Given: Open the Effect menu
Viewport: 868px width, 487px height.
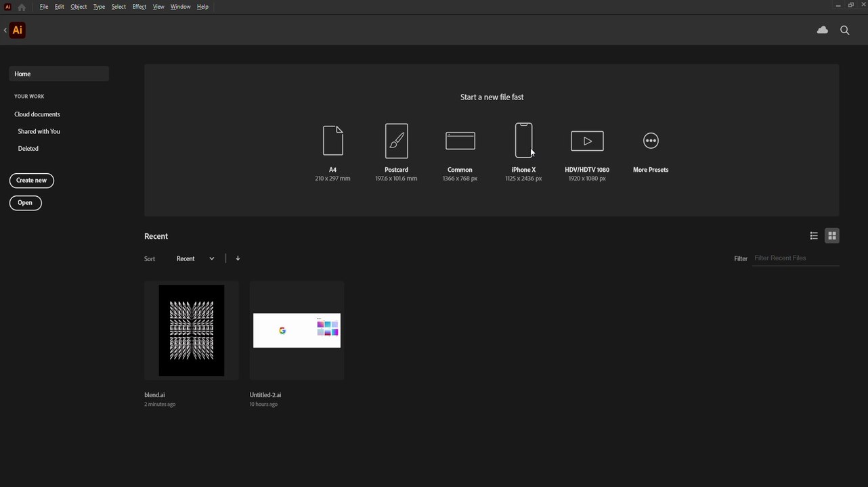Looking at the screenshot, I should click(x=139, y=7).
